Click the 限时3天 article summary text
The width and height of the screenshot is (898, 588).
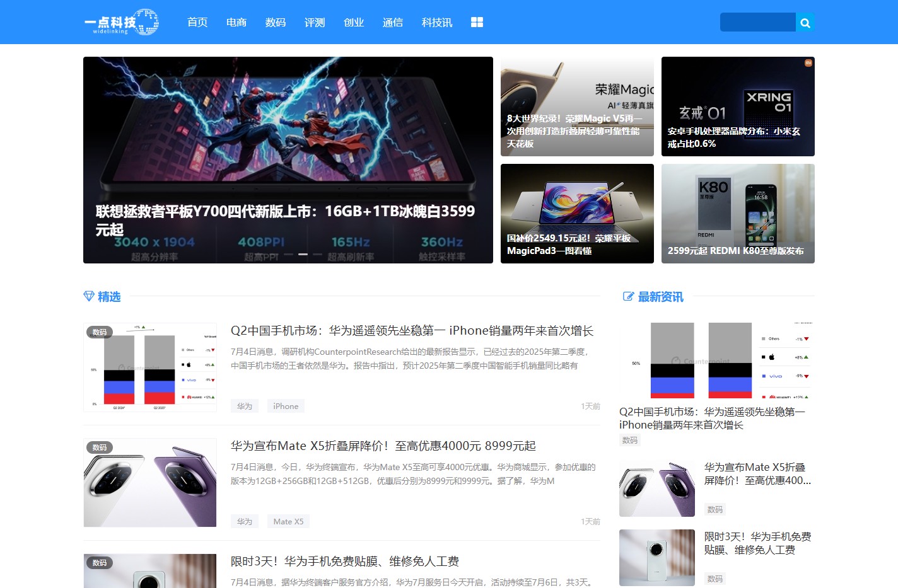413,582
